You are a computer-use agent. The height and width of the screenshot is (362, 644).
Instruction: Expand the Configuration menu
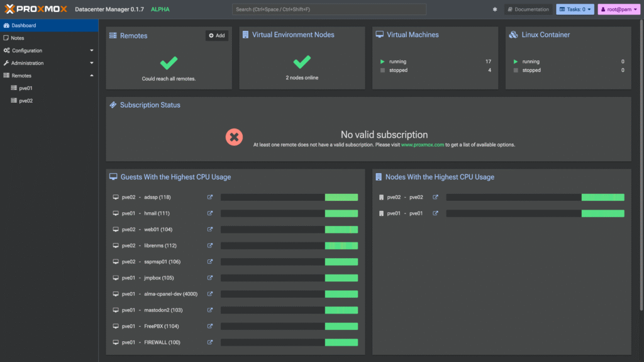tap(49, 50)
